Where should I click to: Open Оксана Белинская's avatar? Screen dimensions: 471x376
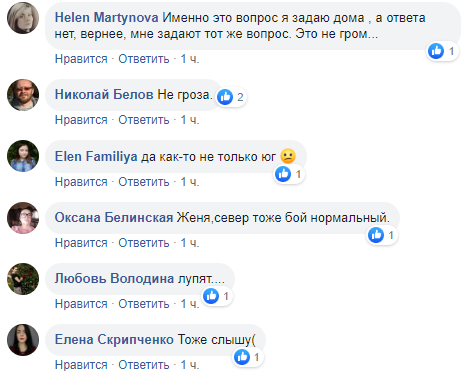[x=23, y=218]
